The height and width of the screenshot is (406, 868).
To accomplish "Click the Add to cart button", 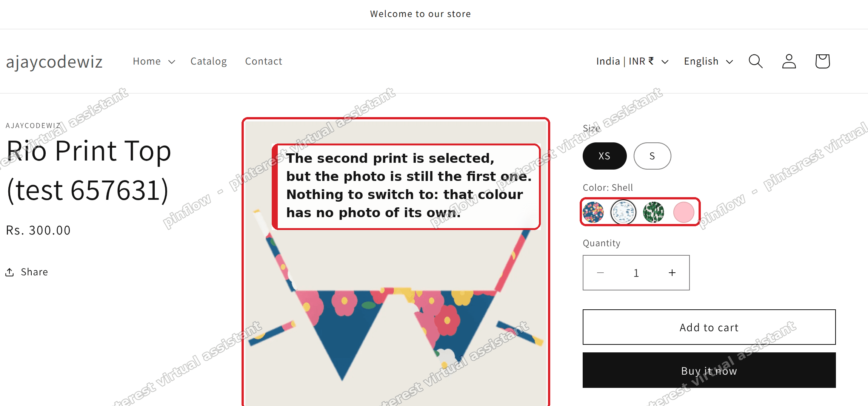I will (x=709, y=327).
